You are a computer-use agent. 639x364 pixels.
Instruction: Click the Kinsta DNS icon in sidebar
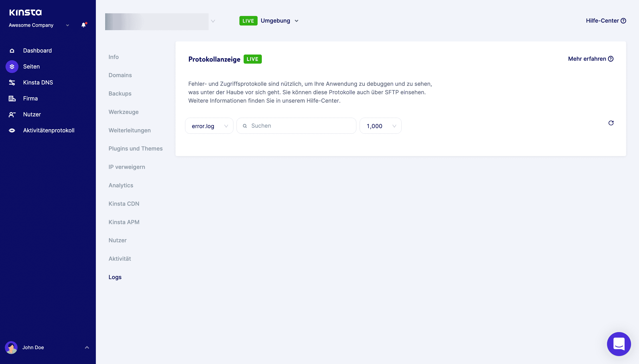tap(12, 82)
